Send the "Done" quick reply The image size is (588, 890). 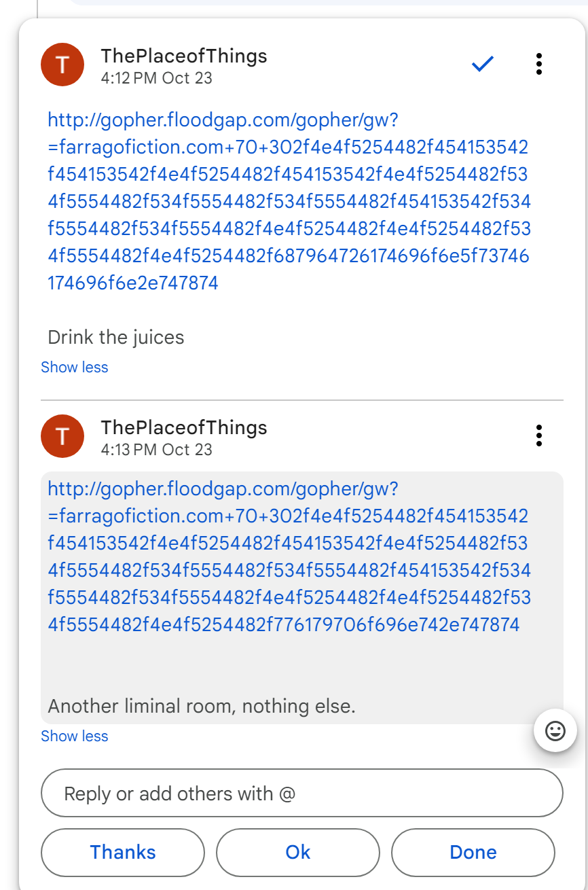473,853
